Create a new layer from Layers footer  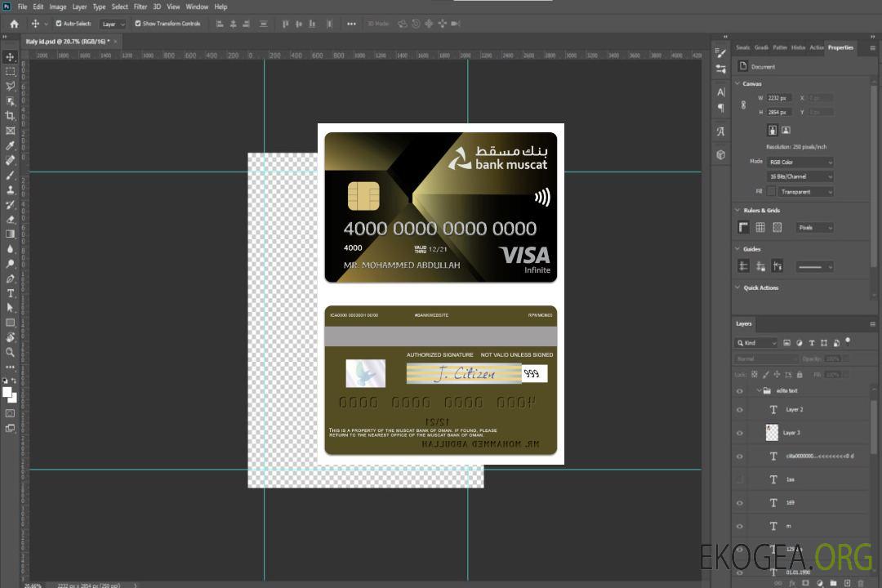click(847, 583)
